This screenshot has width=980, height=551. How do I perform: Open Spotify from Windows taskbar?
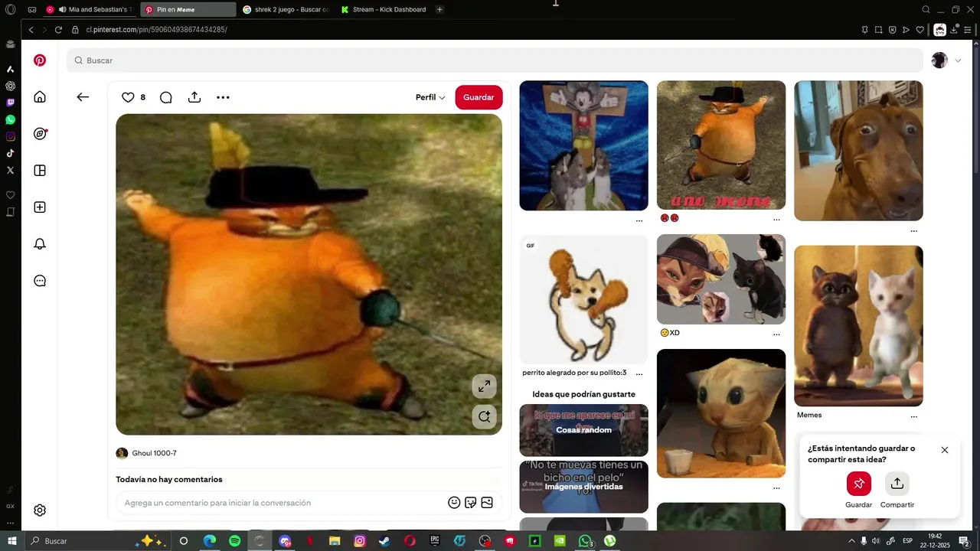coord(235,541)
